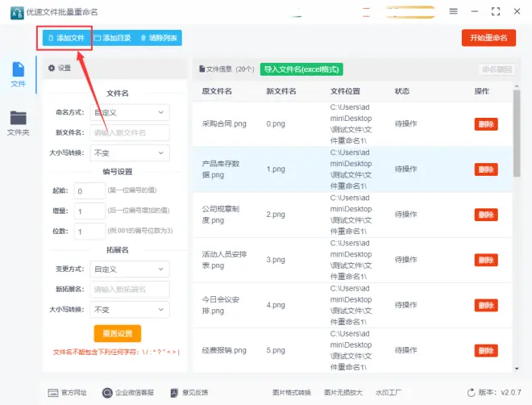The width and height of the screenshot is (532, 405).
Task: Click new file name 5.png
Action: point(276,350)
